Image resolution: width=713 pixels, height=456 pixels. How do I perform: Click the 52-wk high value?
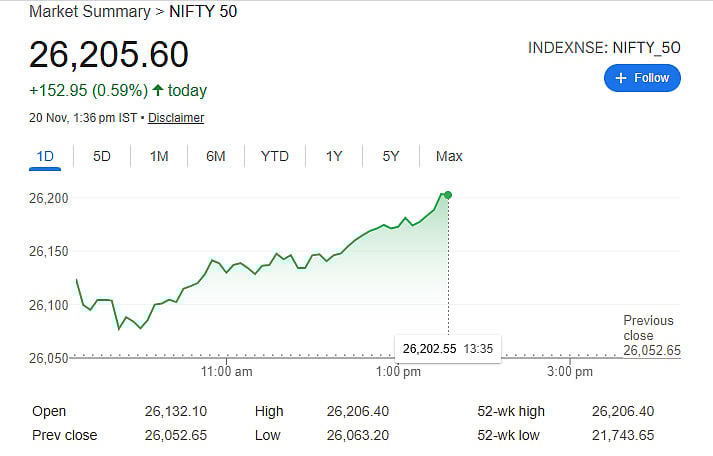(x=622, y=411)
